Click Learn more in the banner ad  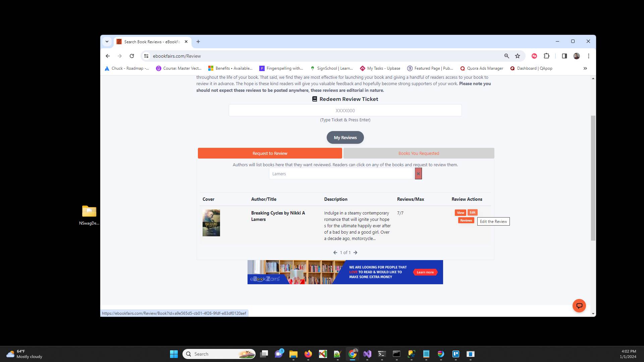pos(425,272)
